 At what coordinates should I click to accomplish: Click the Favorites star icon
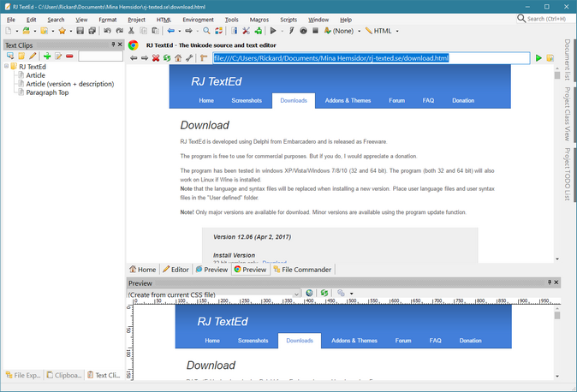(62, 31)
